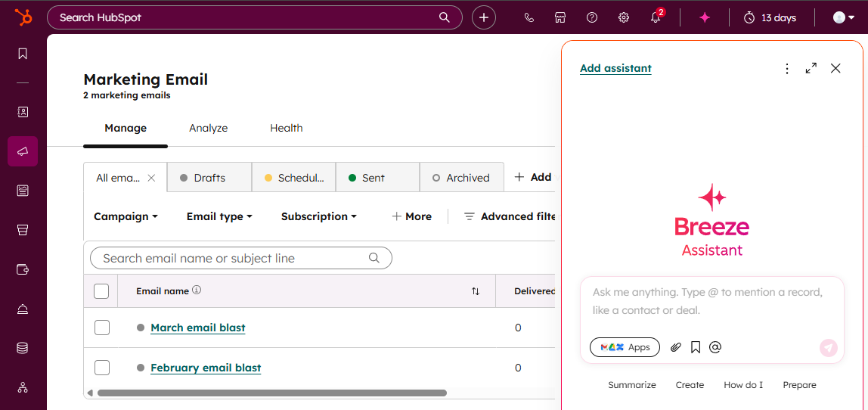Open the Content sidebar icon
The width and height of the screenshot is (868, 410).
[23, 191]
